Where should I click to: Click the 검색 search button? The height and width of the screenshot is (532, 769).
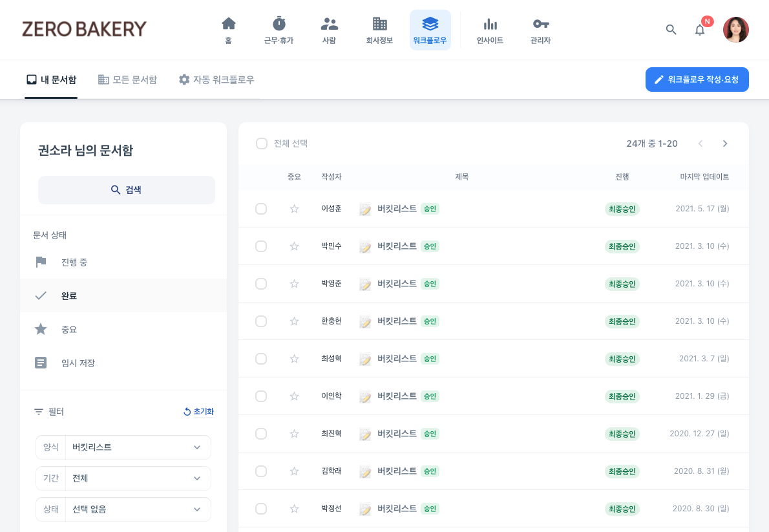[127, 190]
